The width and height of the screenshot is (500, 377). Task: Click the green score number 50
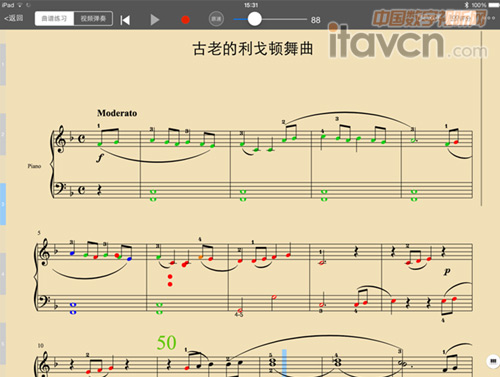click(x=166, y=343)
